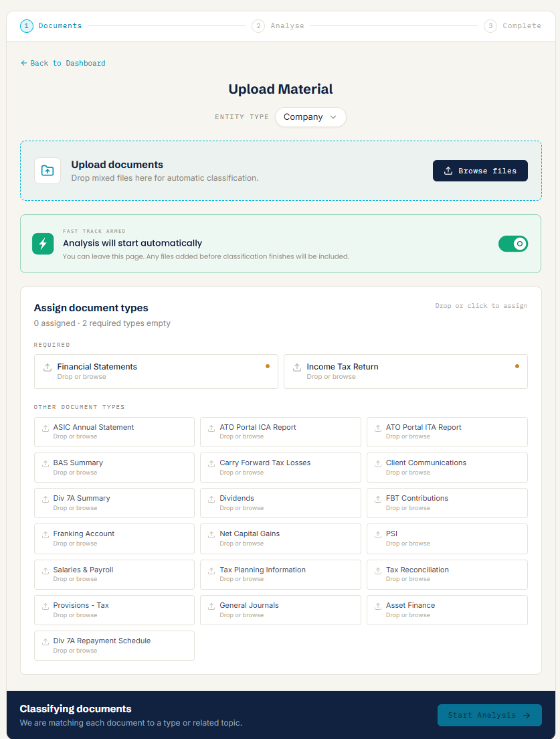Image resolution: width=560 pixels, height=739 pixels.
Task: Click the Div 7A Summary label
Action: (x=82, y=498)
